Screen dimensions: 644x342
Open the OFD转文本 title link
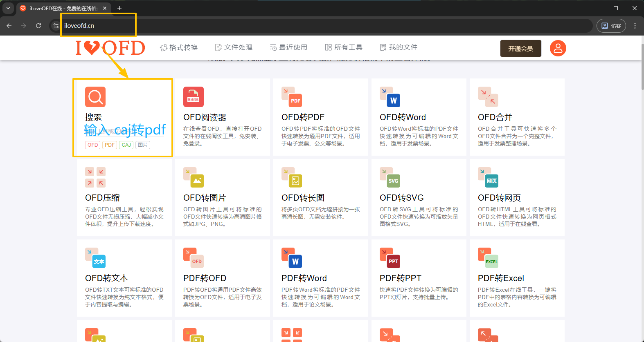(x=106, y=278)
